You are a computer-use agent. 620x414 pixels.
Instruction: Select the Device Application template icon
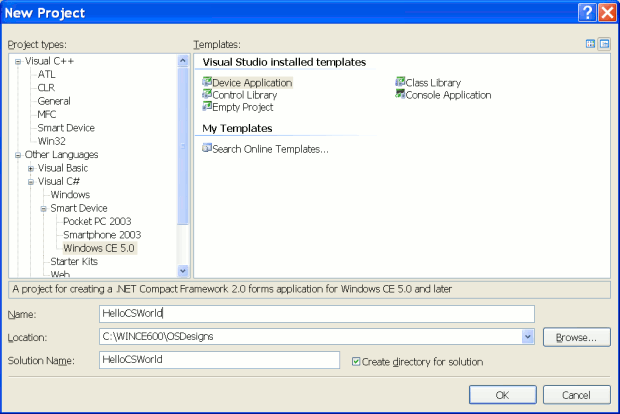pyautogui.click(x=207, y=82)
